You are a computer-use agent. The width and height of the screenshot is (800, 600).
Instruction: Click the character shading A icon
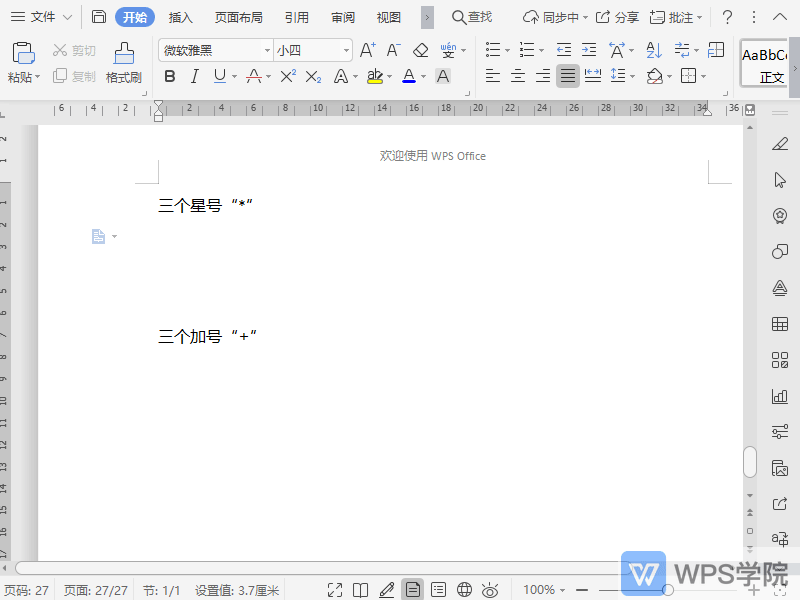[x=443, y=77]
